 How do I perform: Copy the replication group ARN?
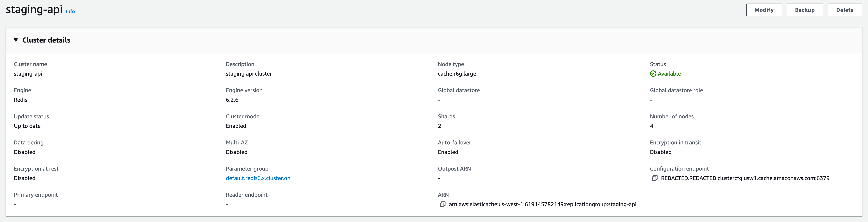[443, 204]
